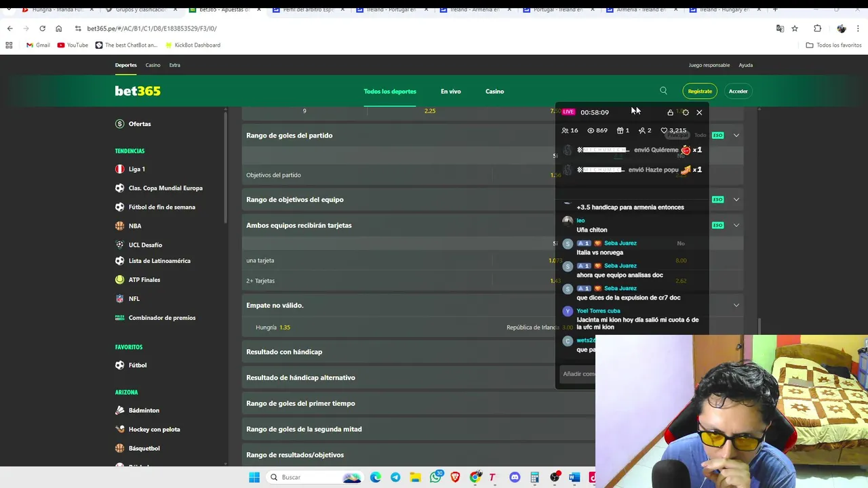Open KickBot Dashboard bookmark
The width and height of the screenshot is (868, 488).
click(193, 45)
